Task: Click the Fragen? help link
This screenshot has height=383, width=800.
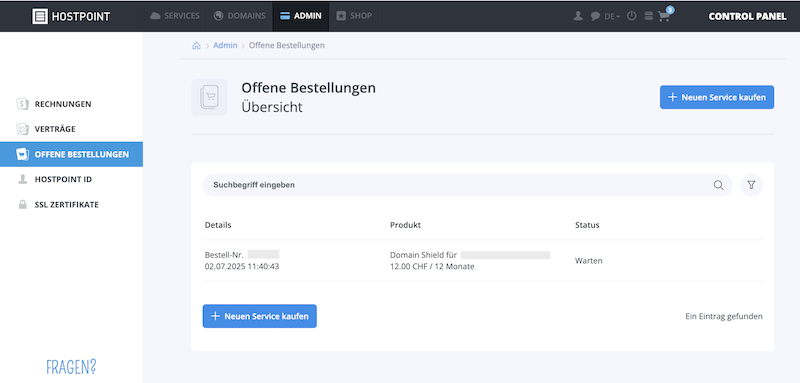Action: (x=71, y=367)
